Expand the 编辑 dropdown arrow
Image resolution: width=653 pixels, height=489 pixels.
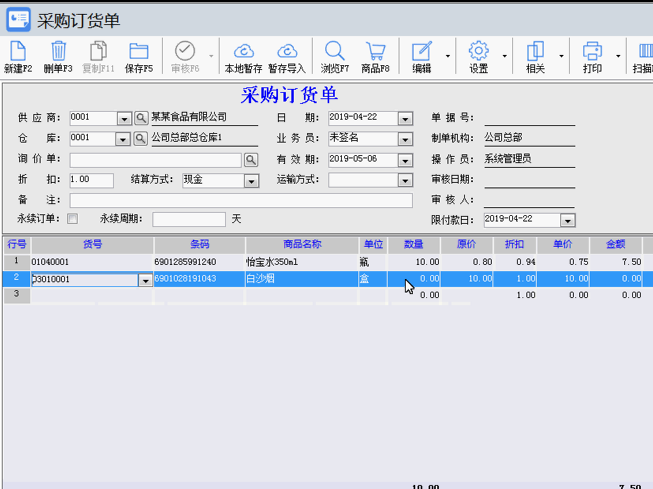pos(448,56)
